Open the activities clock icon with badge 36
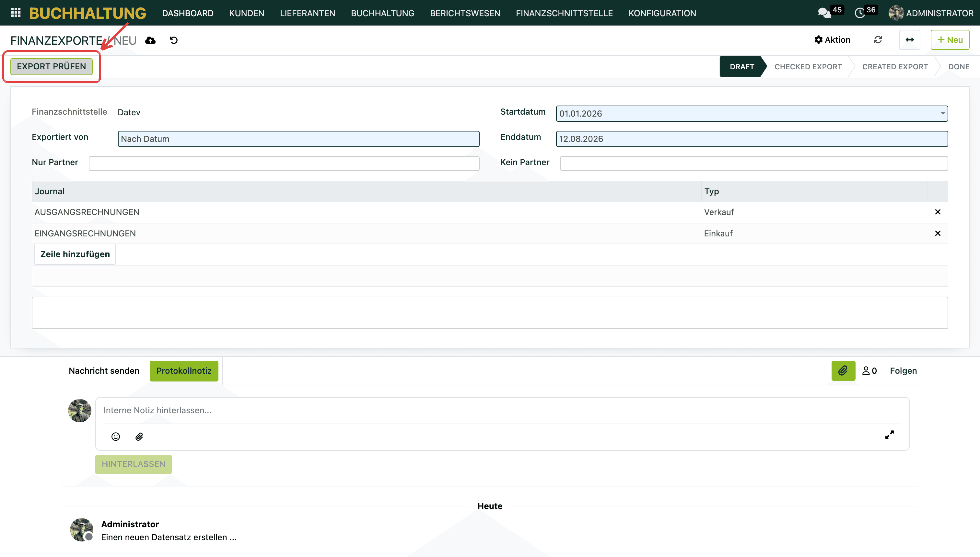Screen dimensions: 980x557 point(860,13)
